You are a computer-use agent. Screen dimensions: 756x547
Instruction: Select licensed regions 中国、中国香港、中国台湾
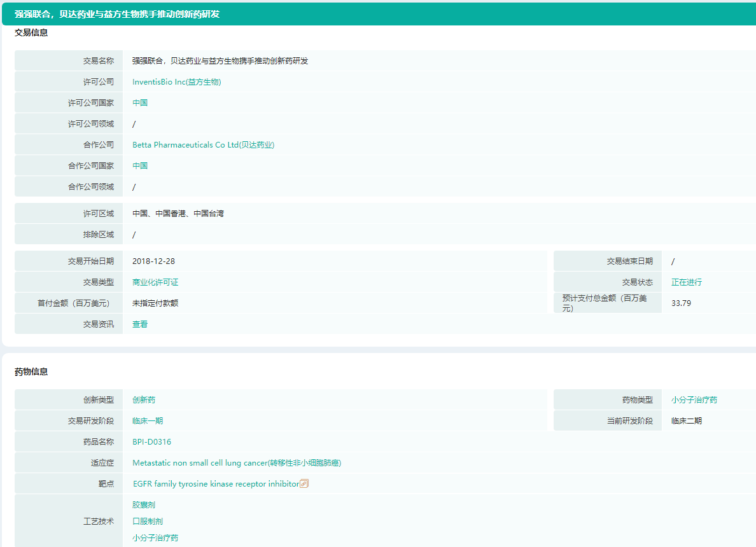coord(178,214)
